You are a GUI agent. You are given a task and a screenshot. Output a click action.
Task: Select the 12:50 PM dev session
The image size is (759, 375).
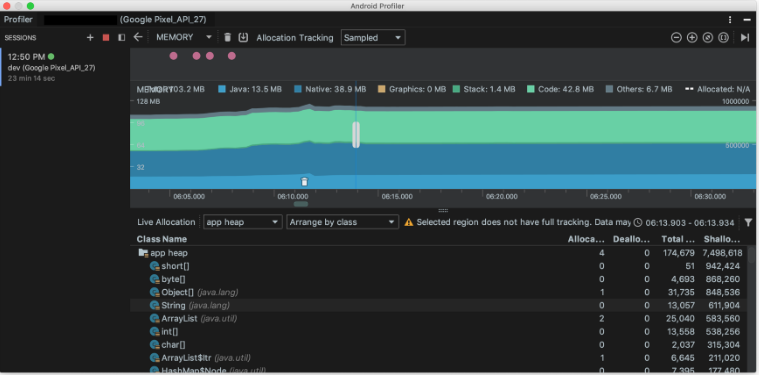tap(65, 67)
